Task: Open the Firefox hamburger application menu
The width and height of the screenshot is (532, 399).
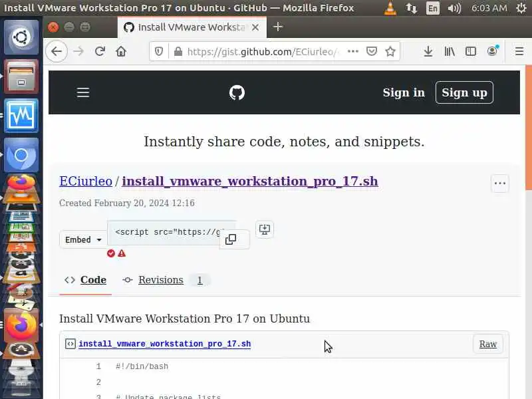Action: [519, 52]
